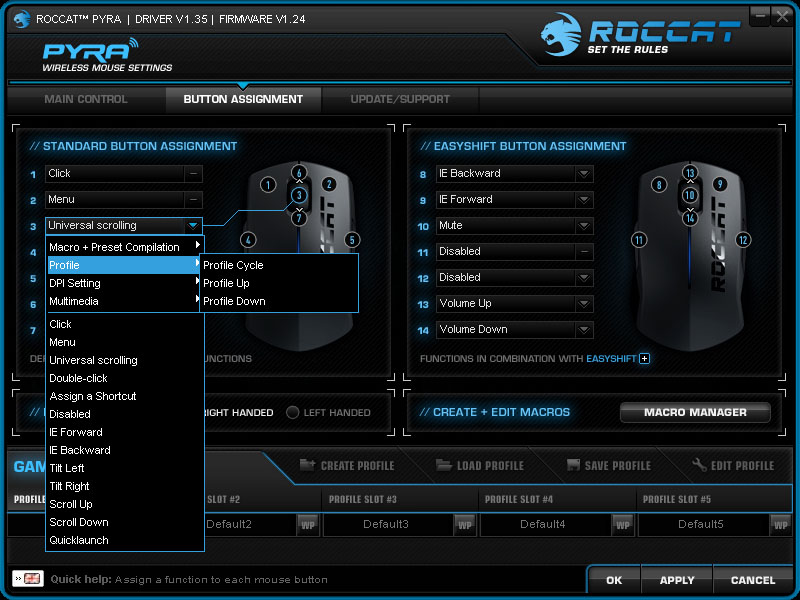Select Scroll Down in the function list
Viewport: 800px width, 600px height.
tap(124, 522)
